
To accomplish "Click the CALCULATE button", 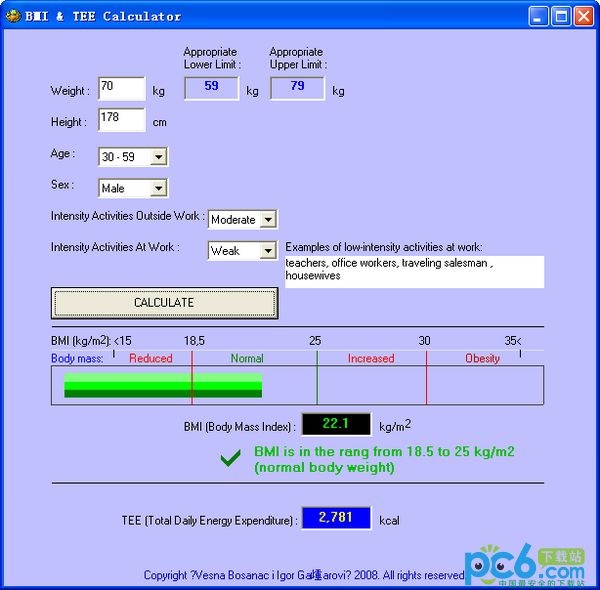I will (165, 303).
